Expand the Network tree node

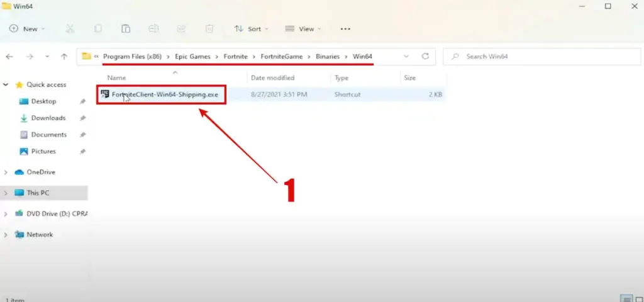click(6, 235)
